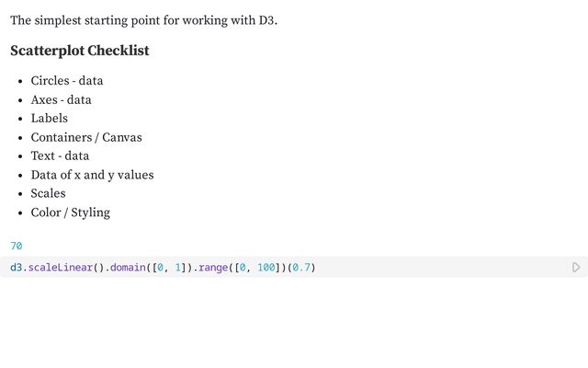Click the 'Color / Styling' list item
Viewport: 588px width, 368px height.
tap(71, 213)
